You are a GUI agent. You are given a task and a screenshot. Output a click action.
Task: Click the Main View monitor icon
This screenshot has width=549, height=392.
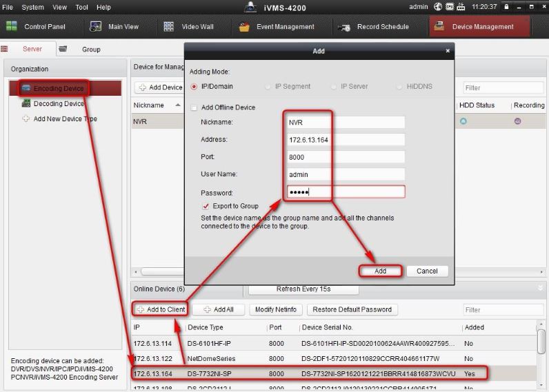(96, 26)
